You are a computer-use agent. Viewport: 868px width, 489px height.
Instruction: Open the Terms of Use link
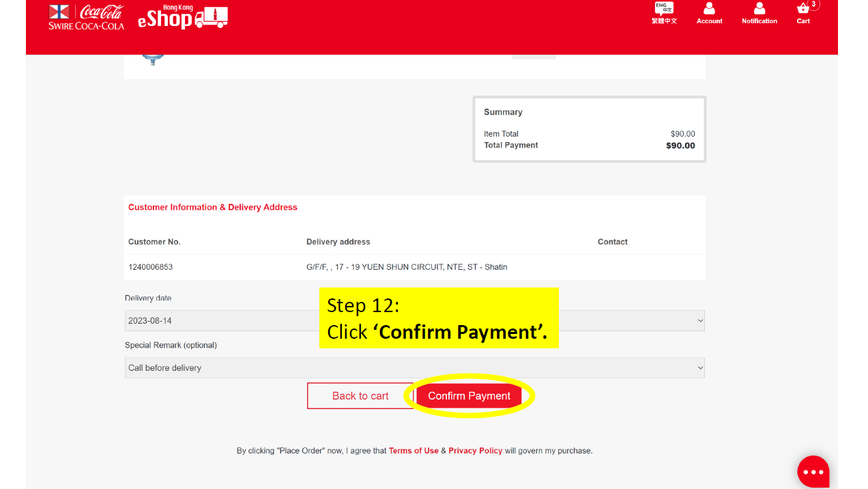(x=414, y=451)
